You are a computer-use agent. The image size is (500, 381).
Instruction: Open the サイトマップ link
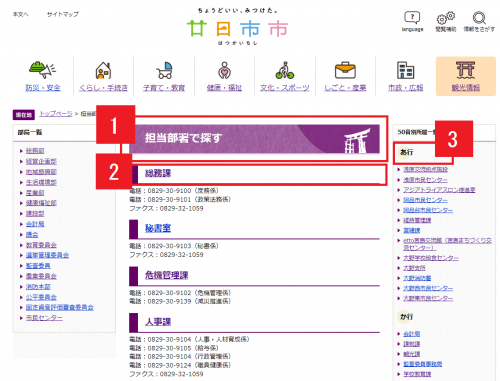63,14
